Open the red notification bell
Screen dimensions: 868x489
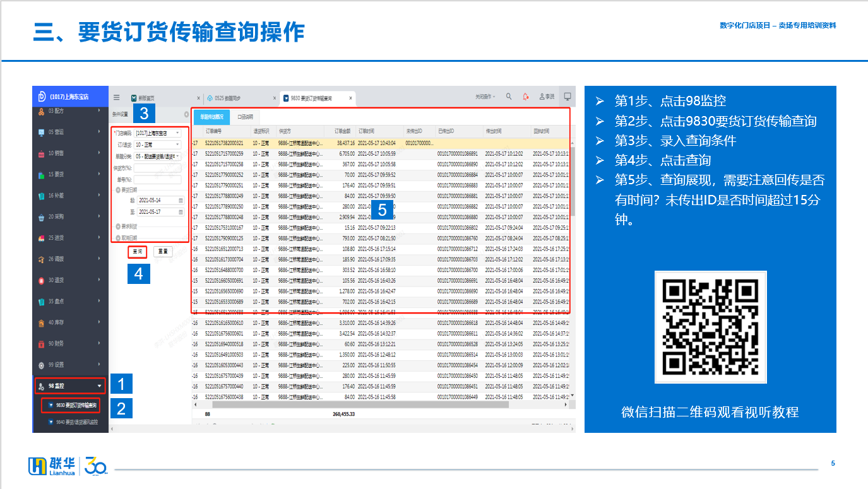[x=525, y=97]
